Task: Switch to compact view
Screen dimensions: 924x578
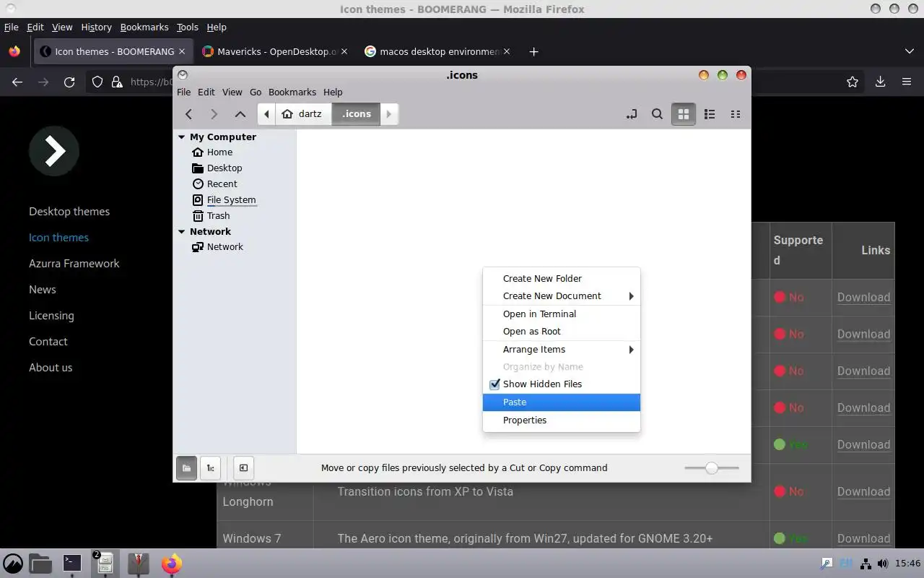Action: (736, 114)
